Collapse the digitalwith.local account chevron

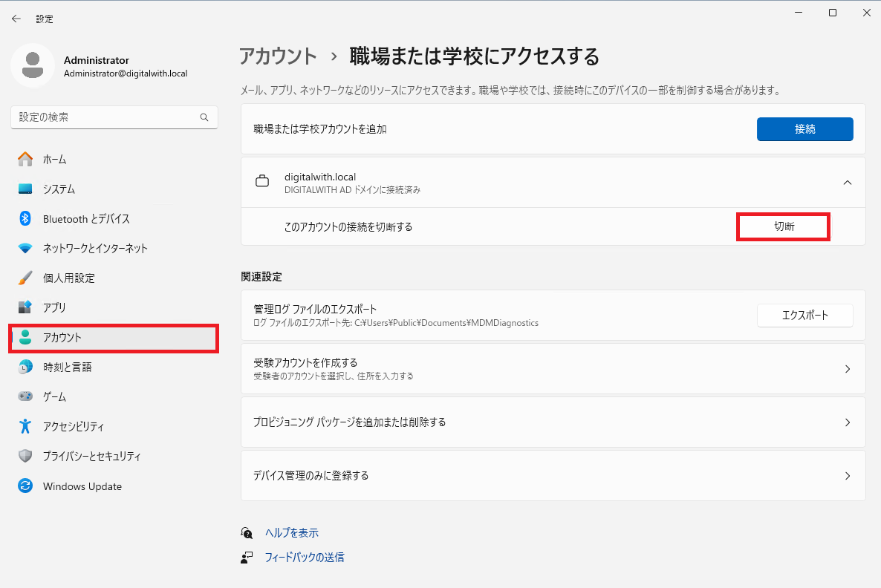click(848, 183)
